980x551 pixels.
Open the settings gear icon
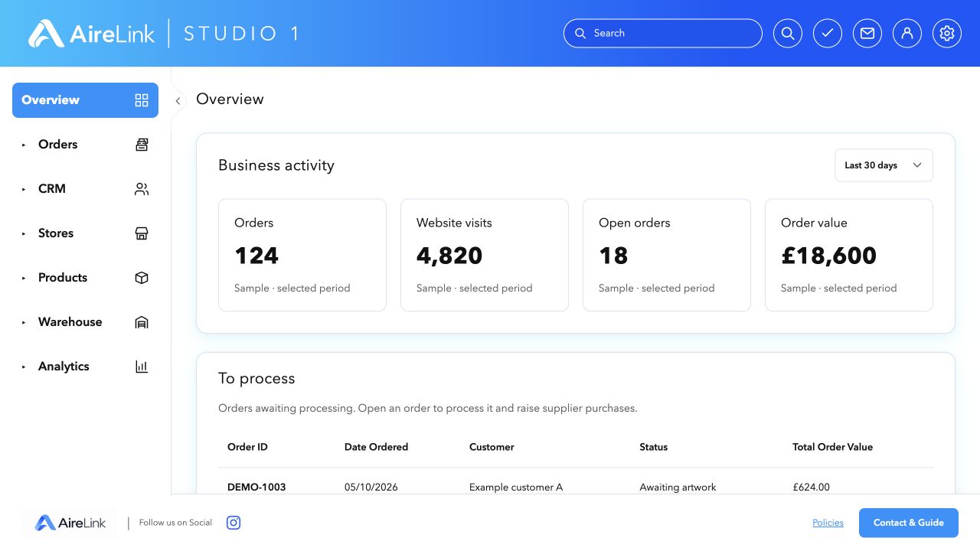947,34
